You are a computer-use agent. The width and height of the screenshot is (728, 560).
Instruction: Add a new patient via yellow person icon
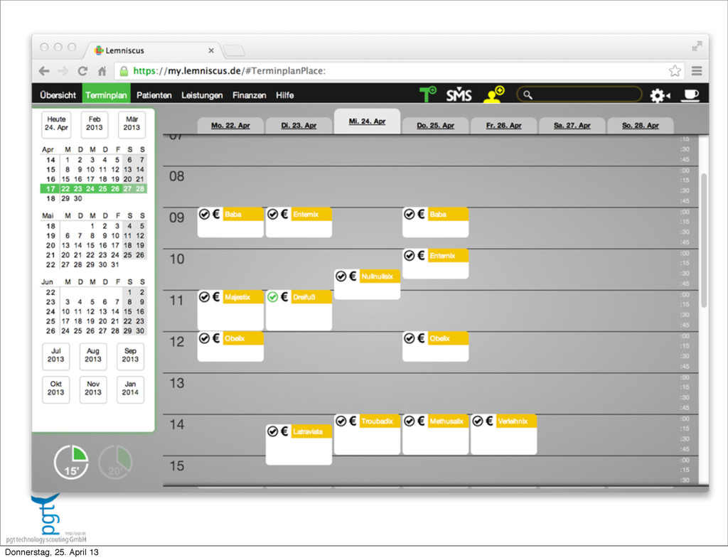[494, 95]
